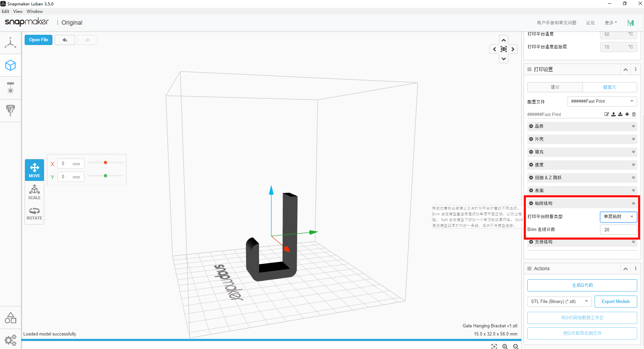Click the 生成G代码 button

coord(582,285)
